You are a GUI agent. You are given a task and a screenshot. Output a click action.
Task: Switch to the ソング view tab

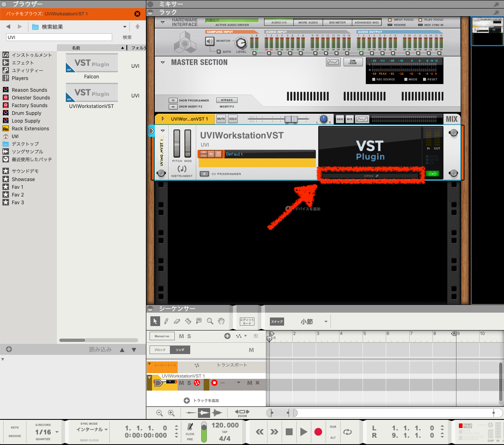point(180,350)
